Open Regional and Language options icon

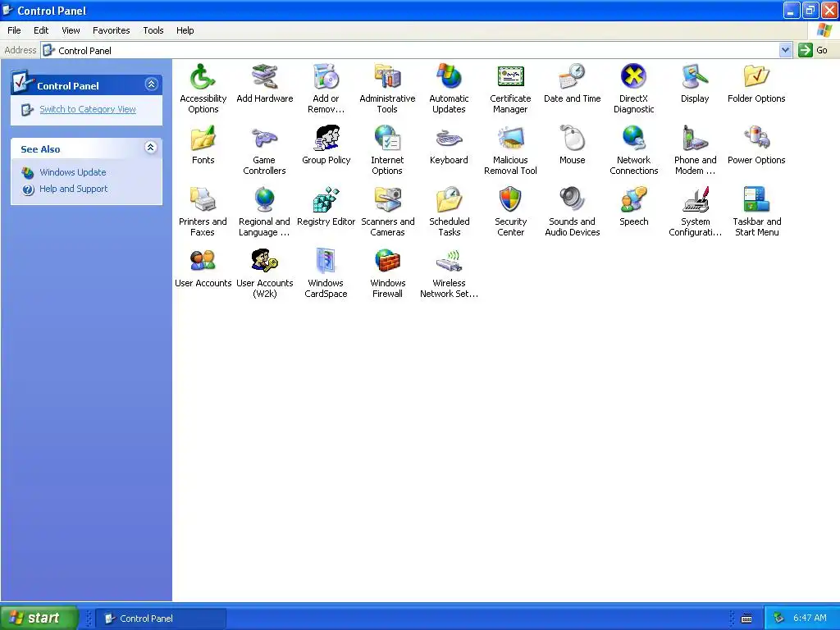(x=265, y=200)
